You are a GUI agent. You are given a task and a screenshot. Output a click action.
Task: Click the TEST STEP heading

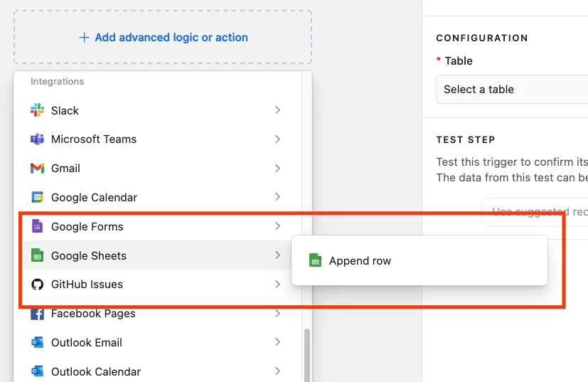tap(466, 139)
